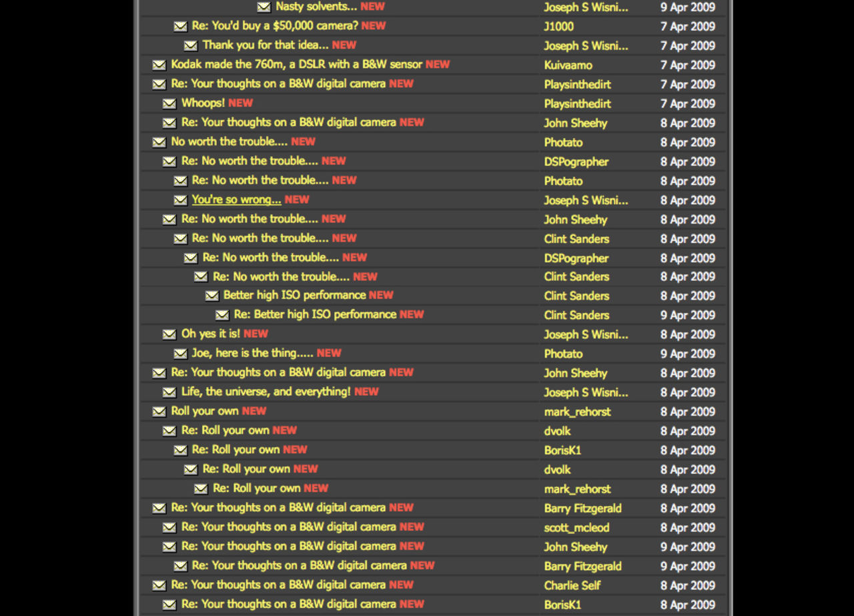Click author name J1000

pos(558,27)
